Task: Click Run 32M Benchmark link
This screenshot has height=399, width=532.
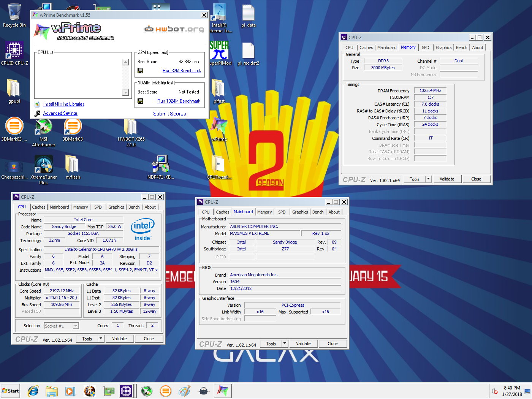Action: click(182, 71)
